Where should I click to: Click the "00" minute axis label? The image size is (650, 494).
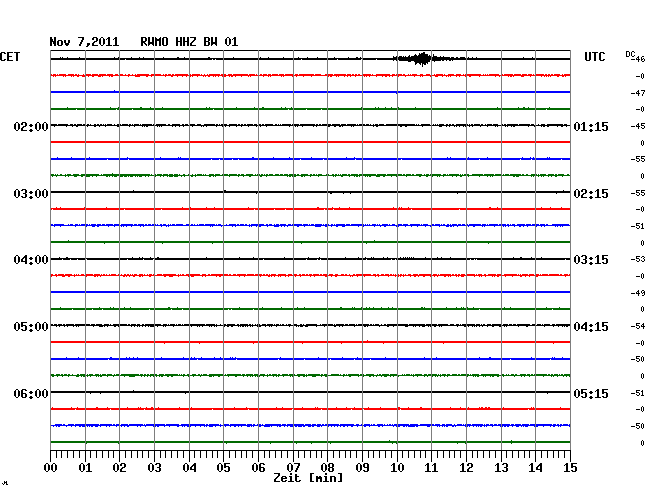point(51,467)
